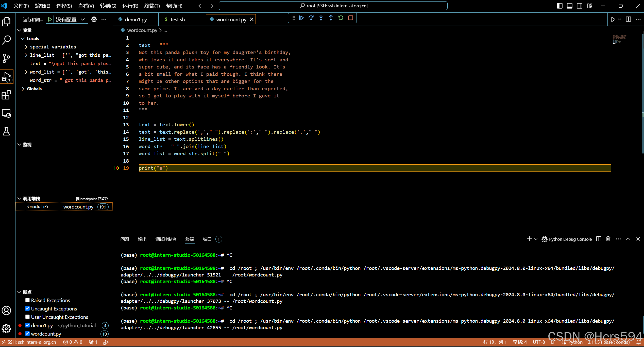The image size is (644, 347).
Task: Switch to the demo1.py tab
Action: pyautogui.click(x=135, y=19)
